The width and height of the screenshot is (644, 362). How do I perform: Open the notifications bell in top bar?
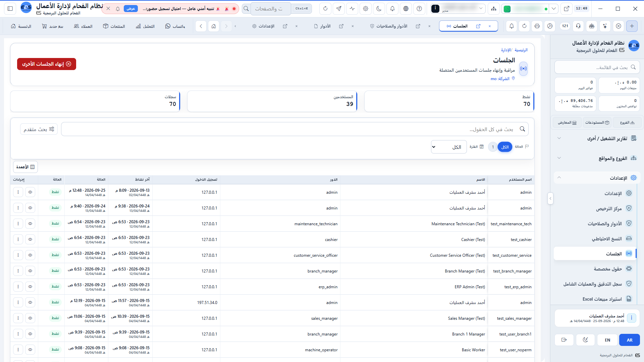pyautogui.click(x=392, y=9)
